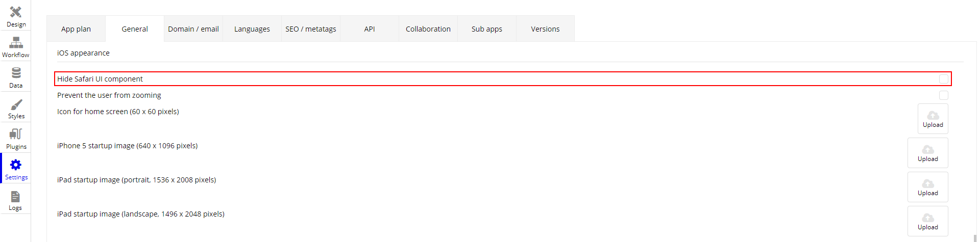Switch to the API tab
This screenshot has height=242, width=980.
pos(370,29)
